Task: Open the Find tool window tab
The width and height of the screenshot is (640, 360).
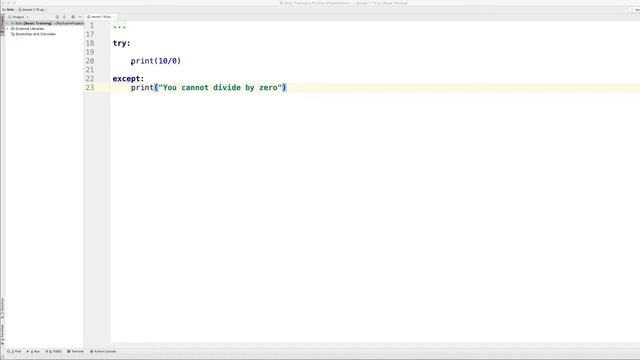Action: click(15, 351)
